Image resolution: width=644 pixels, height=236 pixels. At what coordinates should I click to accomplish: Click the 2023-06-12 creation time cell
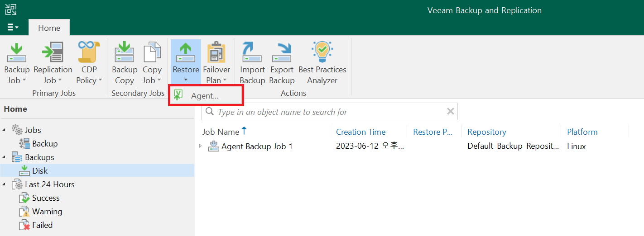(x=370, y=146)
